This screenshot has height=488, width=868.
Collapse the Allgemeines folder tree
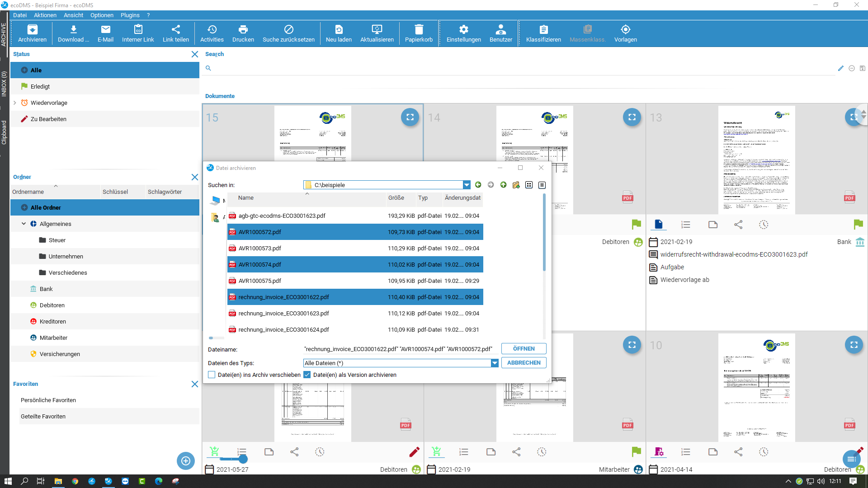(24, 224)
